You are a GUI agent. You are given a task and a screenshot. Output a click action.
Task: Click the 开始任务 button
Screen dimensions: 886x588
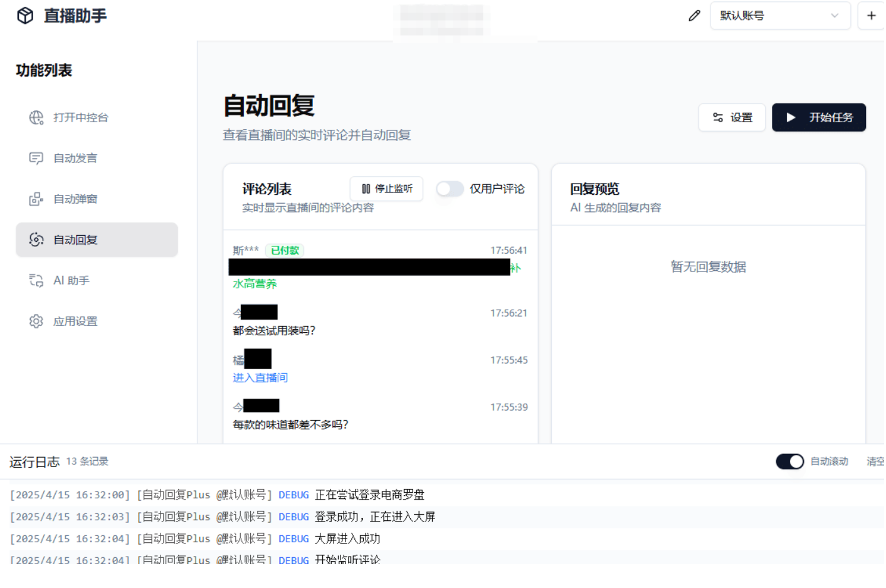click(818, 118)
